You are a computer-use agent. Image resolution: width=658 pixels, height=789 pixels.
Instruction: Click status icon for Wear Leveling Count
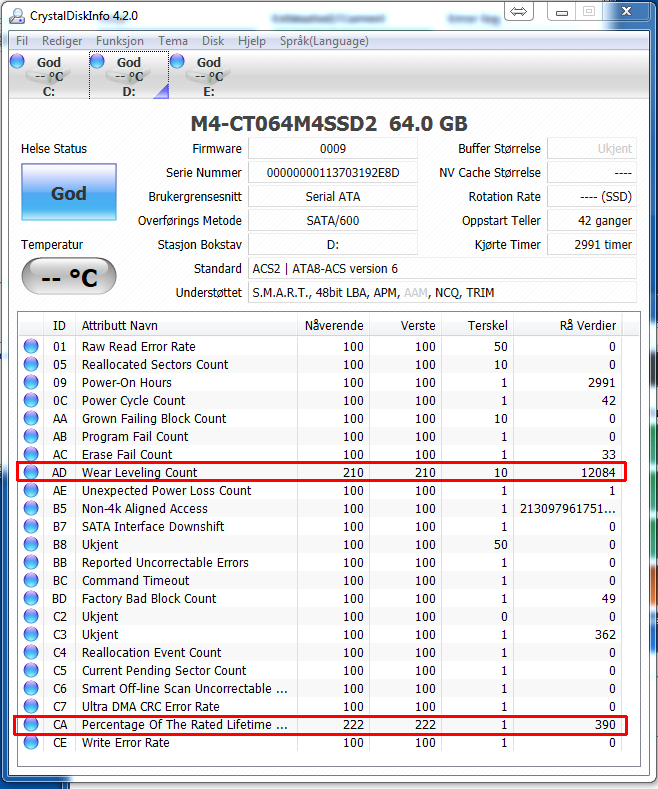coord(31,472)
